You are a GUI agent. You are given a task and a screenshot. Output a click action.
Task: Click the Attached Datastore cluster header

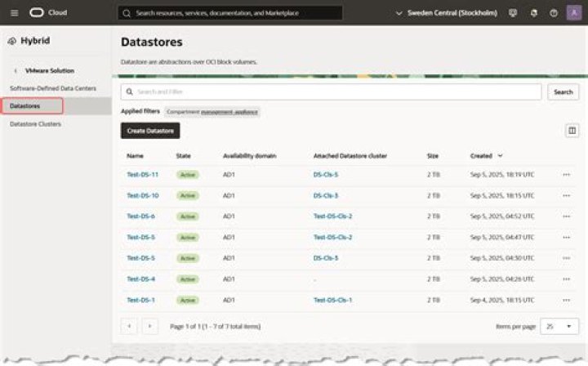(350, 155)
